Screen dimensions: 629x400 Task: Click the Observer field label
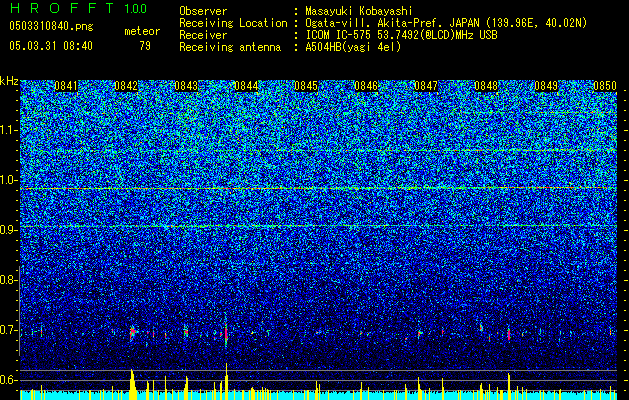[x=203, y=11]
